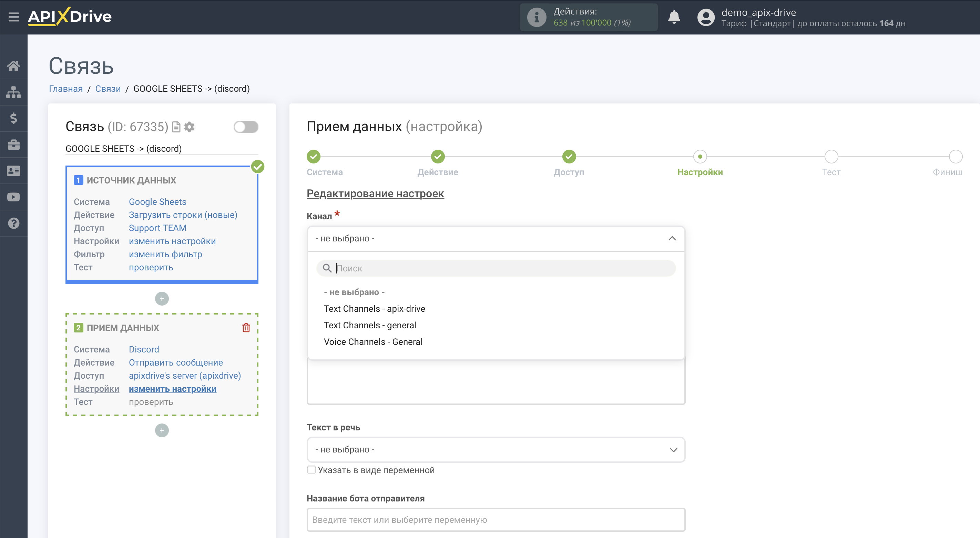
Task: Click source 'изменить настройки' link
Action: (172, 241)
